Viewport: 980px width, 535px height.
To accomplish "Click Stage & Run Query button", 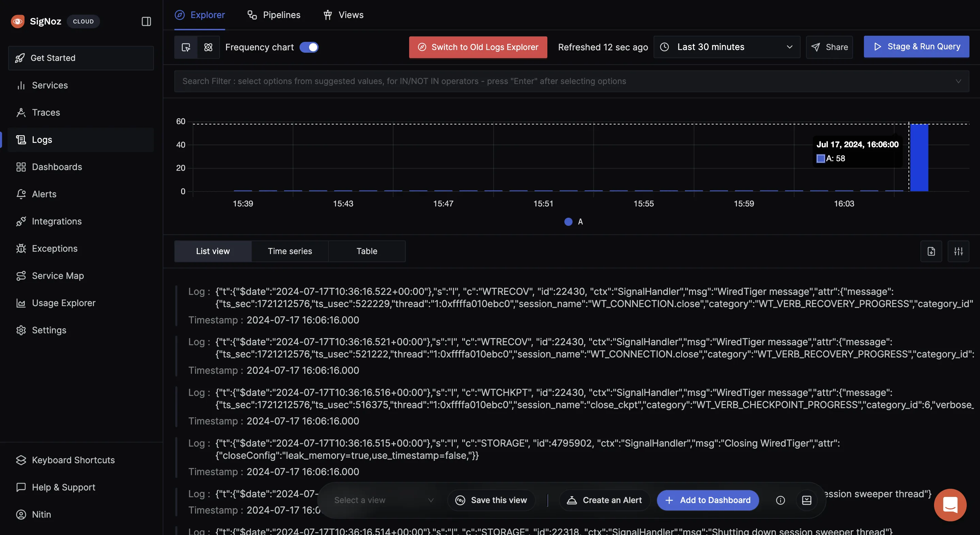I will (x=916, y=47).
